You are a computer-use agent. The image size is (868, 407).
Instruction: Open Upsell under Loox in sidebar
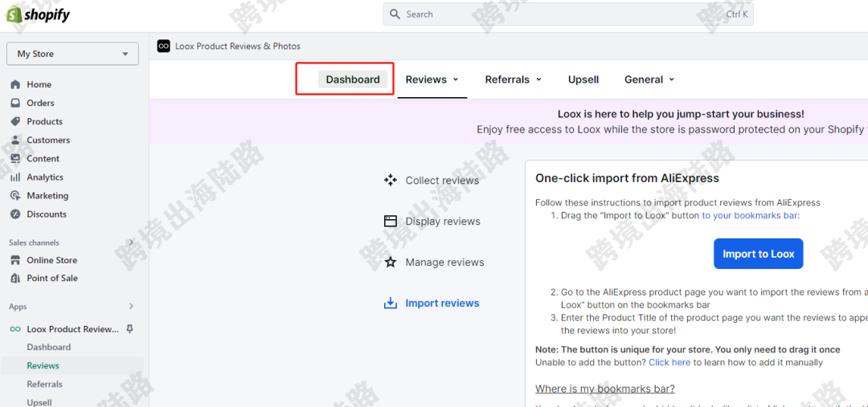click(39, 402)
